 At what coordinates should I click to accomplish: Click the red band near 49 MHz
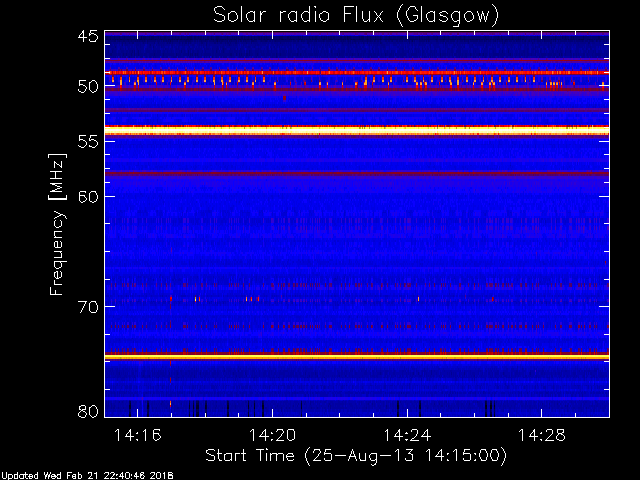(x=357, y=73)
